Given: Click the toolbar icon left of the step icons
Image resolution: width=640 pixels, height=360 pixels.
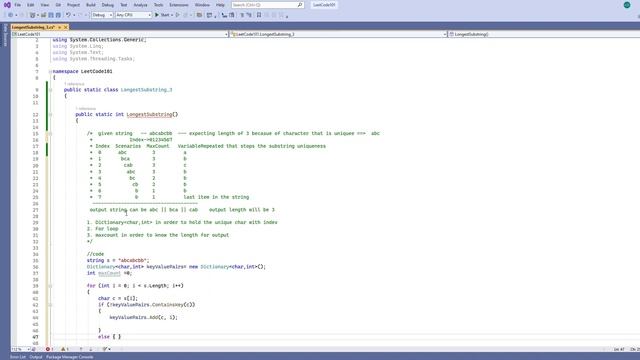Looking at the screenshot, I should pyautogui.click(x=209, y=15).
